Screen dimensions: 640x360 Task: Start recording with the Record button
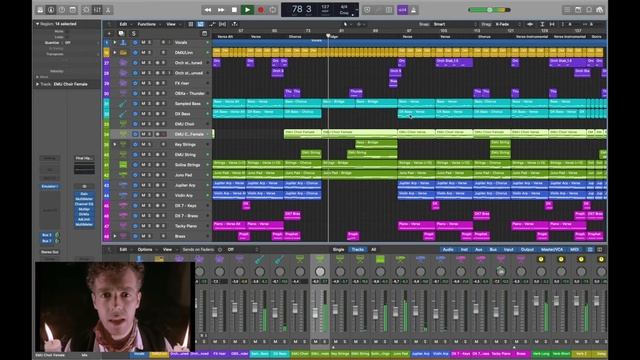click(261, 10)
